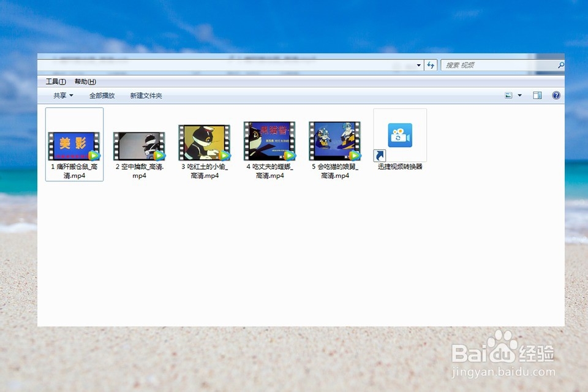Open the views dropdown arrow next to view icon
Image resolution: width=588 pixels, height=392 pixels.
click(x=519, y=95)
